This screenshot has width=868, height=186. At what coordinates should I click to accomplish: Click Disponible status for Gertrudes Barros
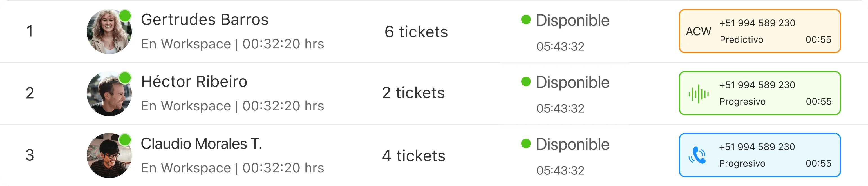tap(572, 21)
